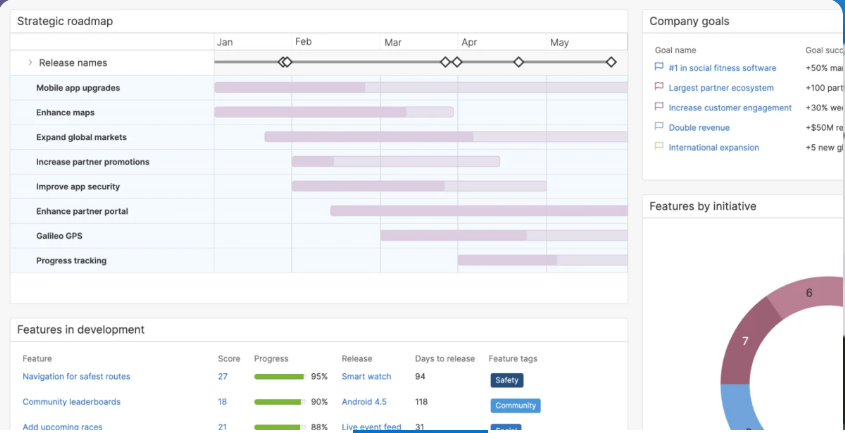Click the Galileo GPS Gantt bar
The image size is (845, 433).
click(504, 236)
